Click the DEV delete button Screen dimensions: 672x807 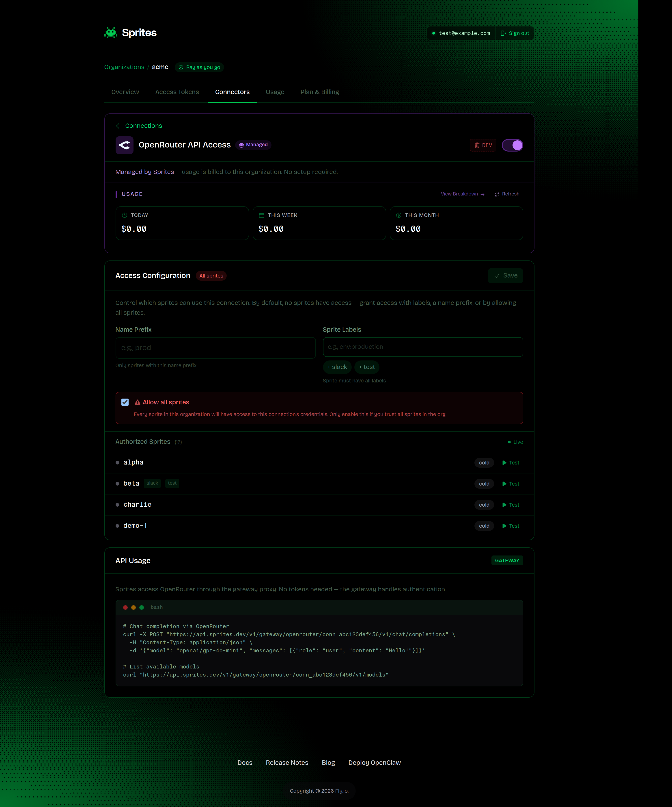483,145
